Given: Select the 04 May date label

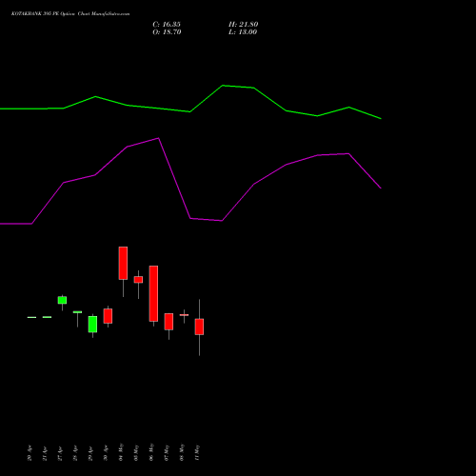Looking at the screenshot, I should [121, 452].
